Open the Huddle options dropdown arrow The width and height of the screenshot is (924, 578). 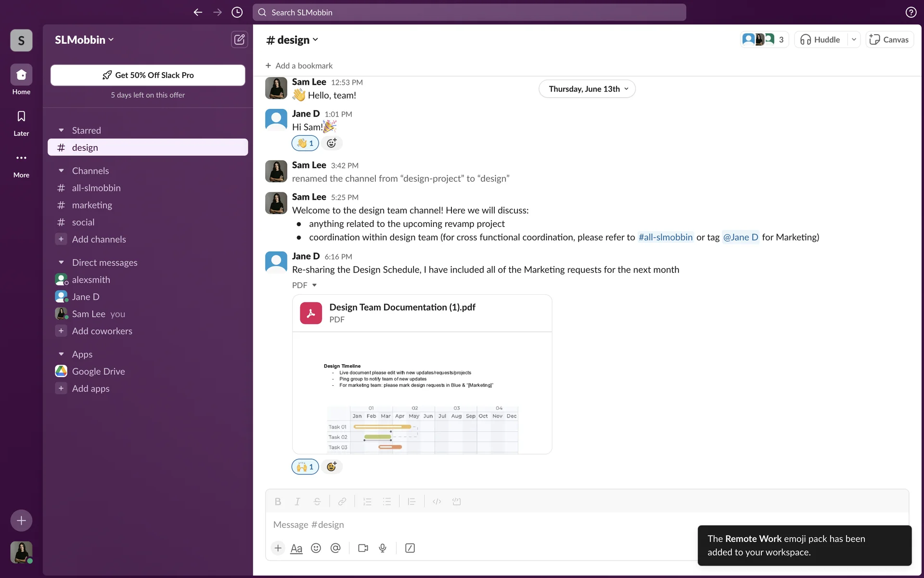point(854,39)
